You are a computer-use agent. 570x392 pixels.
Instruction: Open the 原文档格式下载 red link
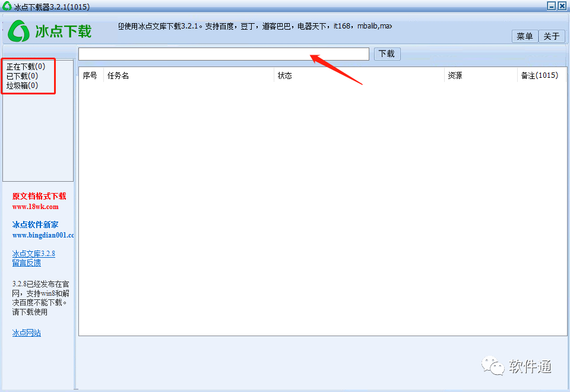(39, 197)
